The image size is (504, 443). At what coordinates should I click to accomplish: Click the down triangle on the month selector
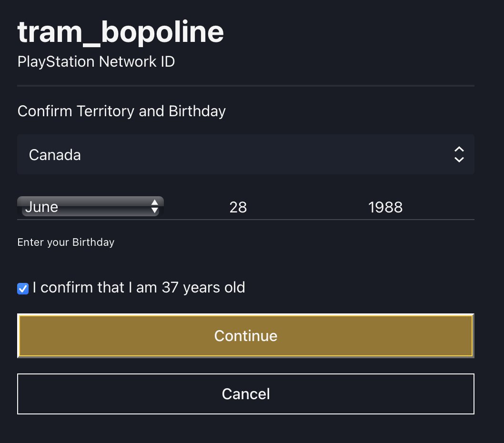(x=154, y=210)
